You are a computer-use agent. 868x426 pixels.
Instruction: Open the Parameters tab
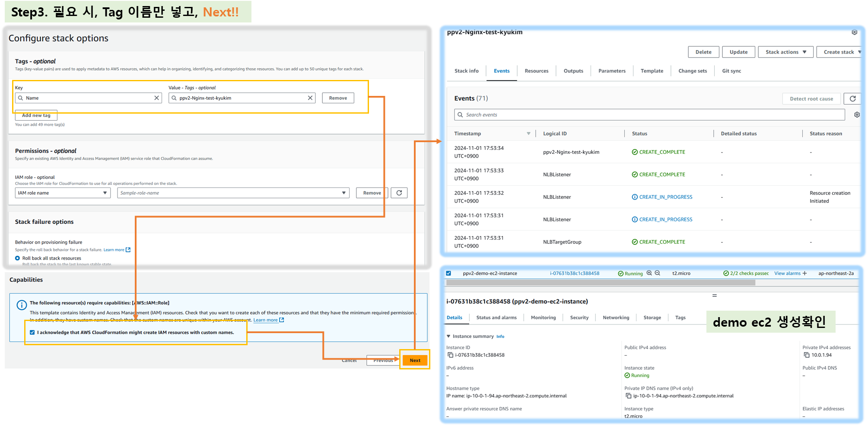[612, 71]
